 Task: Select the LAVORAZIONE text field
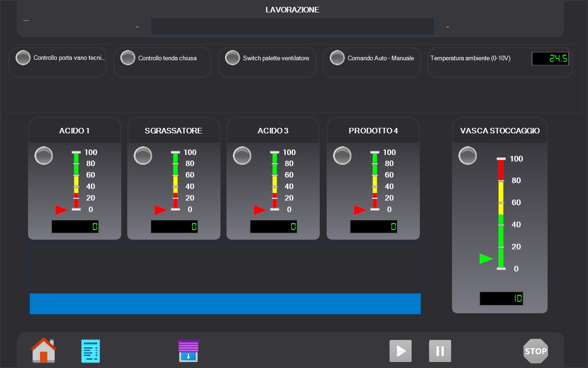pyautogui.click(x=293, y=27)
